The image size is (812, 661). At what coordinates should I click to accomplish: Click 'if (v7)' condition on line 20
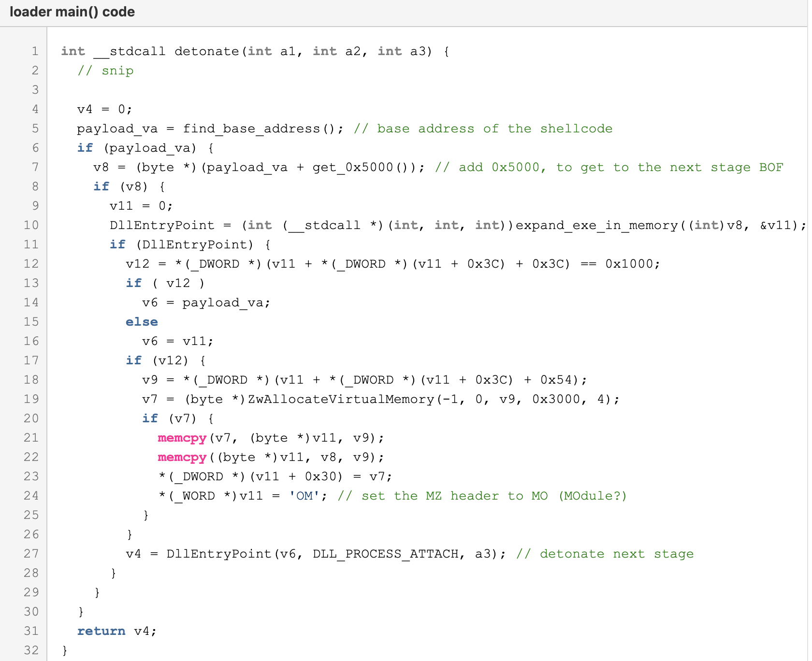click(169, 418)
